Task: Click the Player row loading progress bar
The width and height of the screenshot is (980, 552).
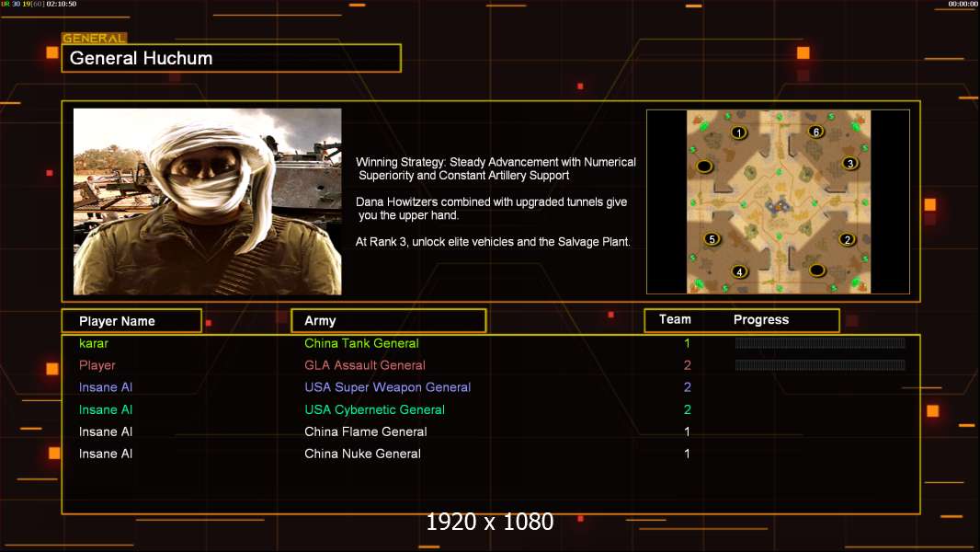Action: 820,365
